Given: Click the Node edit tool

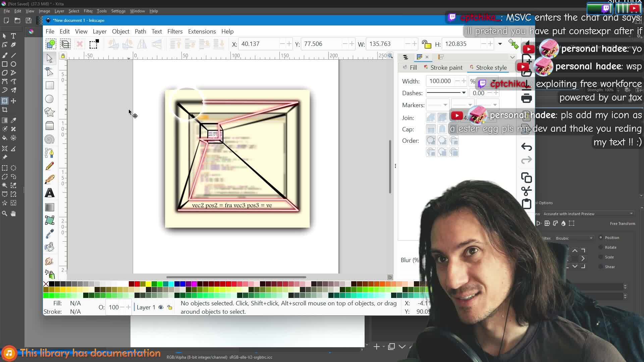Looking at the screenshot, I should (x=50, y=72).
